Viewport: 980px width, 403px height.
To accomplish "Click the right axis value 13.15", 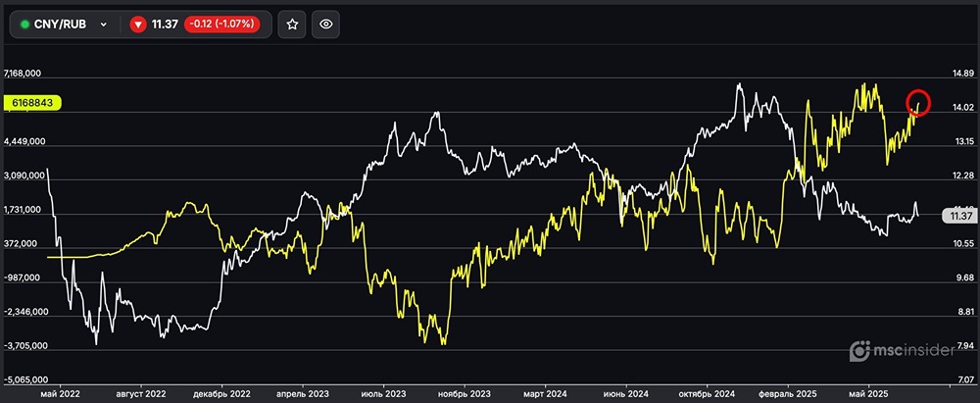I will [963, 141].
